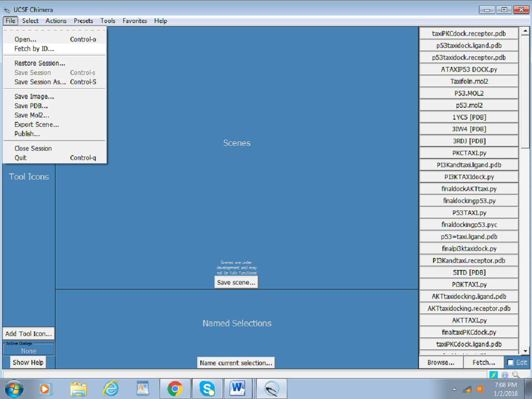Screen dimensions: 532x399
Task: Click the file list scrollbar down arrow
Action: [525, 351]
